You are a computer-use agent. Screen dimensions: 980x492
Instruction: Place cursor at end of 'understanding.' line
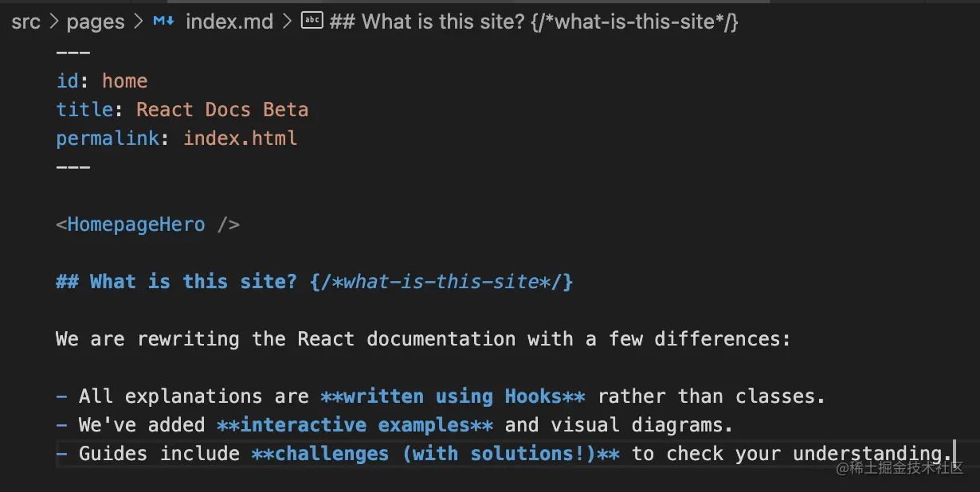coord(953,454)
